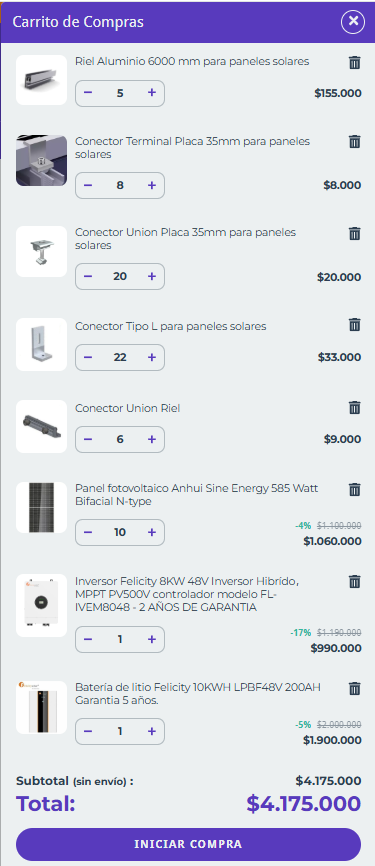Trash the Batería de litio Felicity item
The width and height of the screenshot is (375, 866).
355,688
